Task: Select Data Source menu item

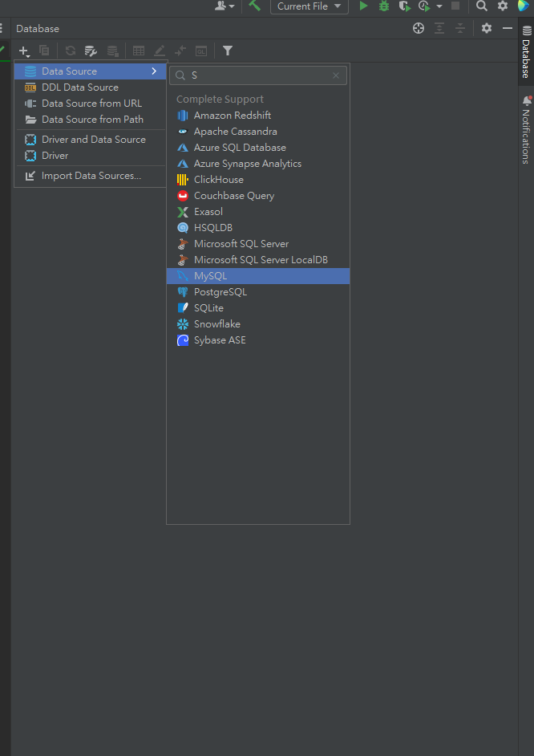Action: [90, 71]
